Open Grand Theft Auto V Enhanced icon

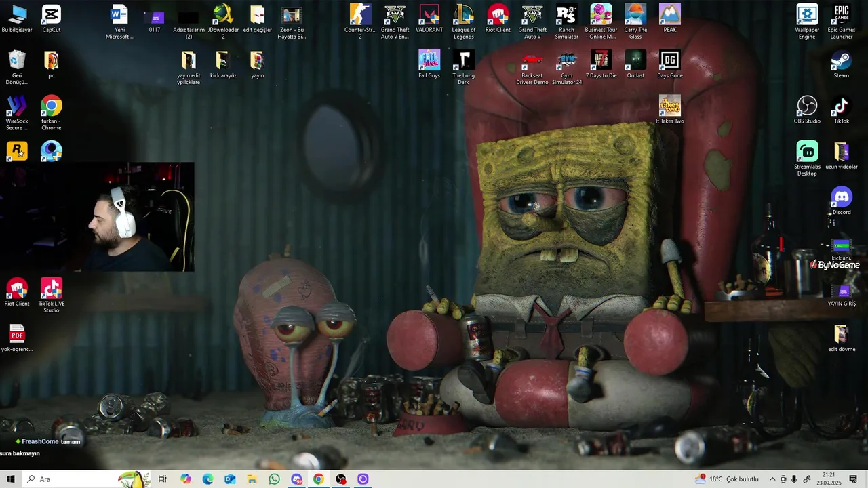395,22
